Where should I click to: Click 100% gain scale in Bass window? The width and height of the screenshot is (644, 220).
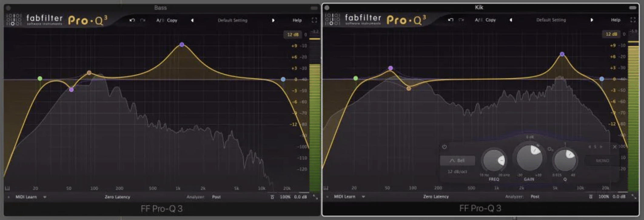click(x=285, y=197)
